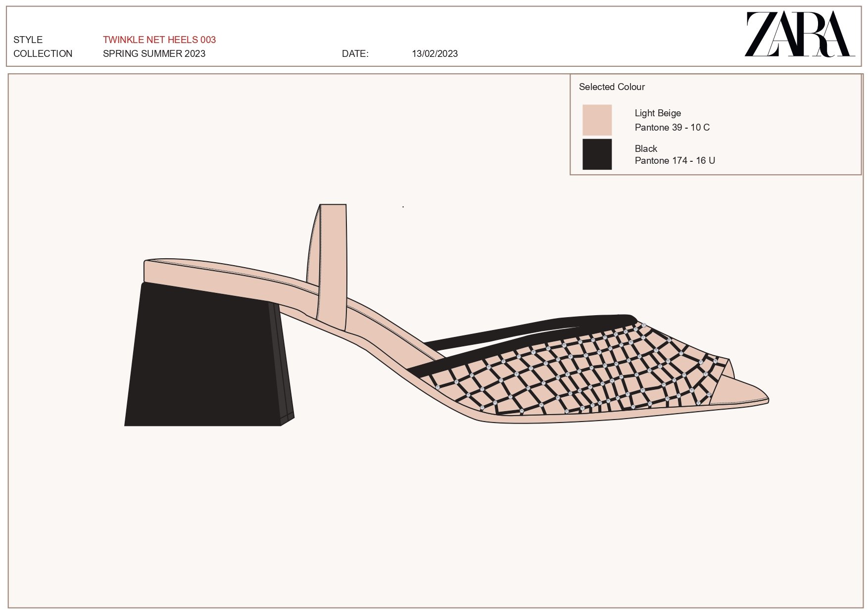Viewport: 868px width, 614px height.
Task: Click the Selected Colour heading
Action: [x=612, y=87]
